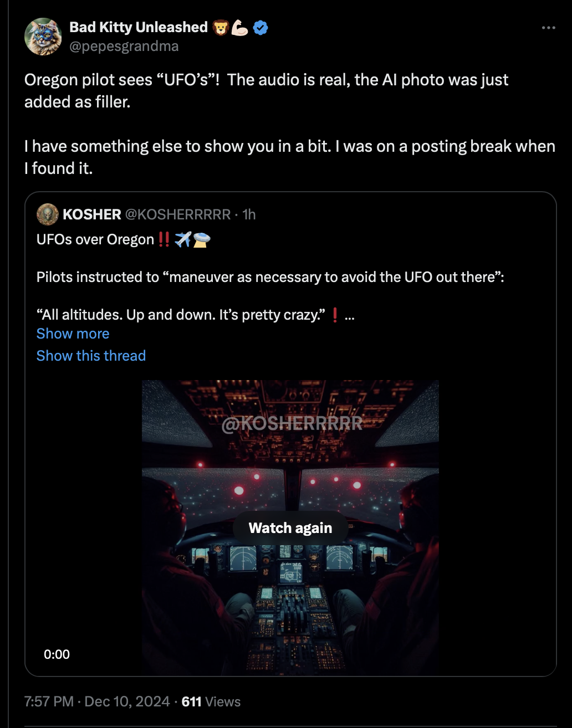Image resolution: width=572 pixels, height=728 pixels.
Task: Click the lion emoji in display name
Action: click(221, 28)
